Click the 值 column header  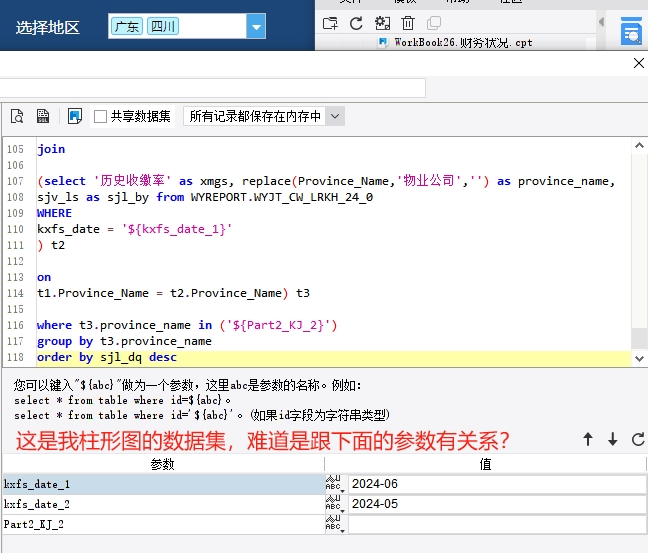485,465
